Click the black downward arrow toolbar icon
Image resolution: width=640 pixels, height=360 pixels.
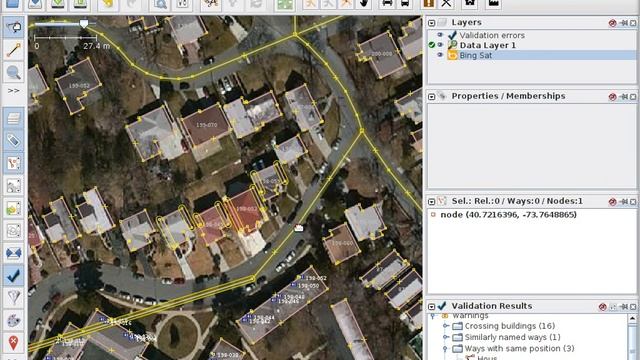364,4
